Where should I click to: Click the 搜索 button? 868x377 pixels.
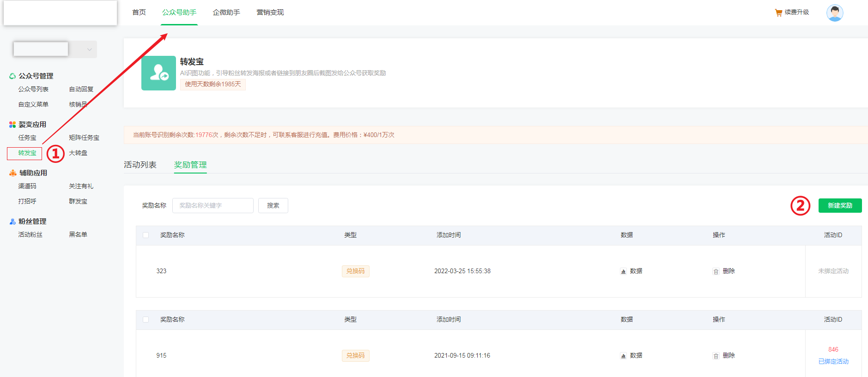[x=273, y=205]
